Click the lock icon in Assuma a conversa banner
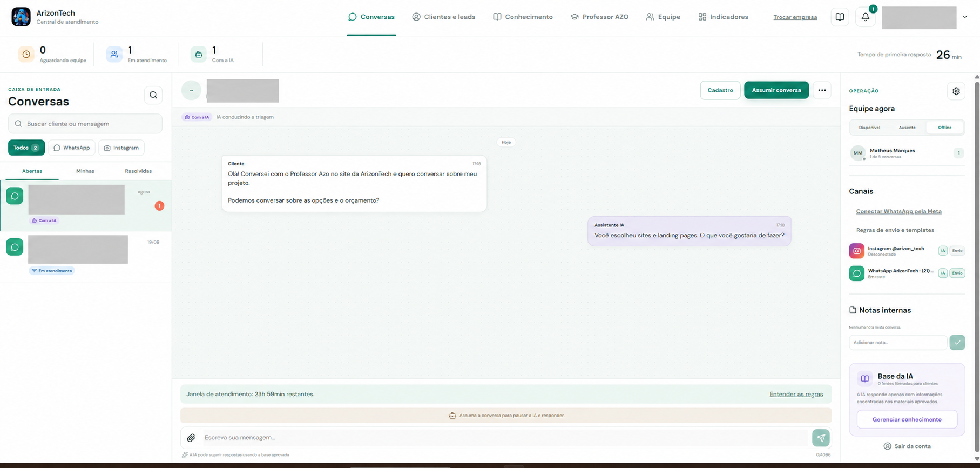 tap(452, 416)
